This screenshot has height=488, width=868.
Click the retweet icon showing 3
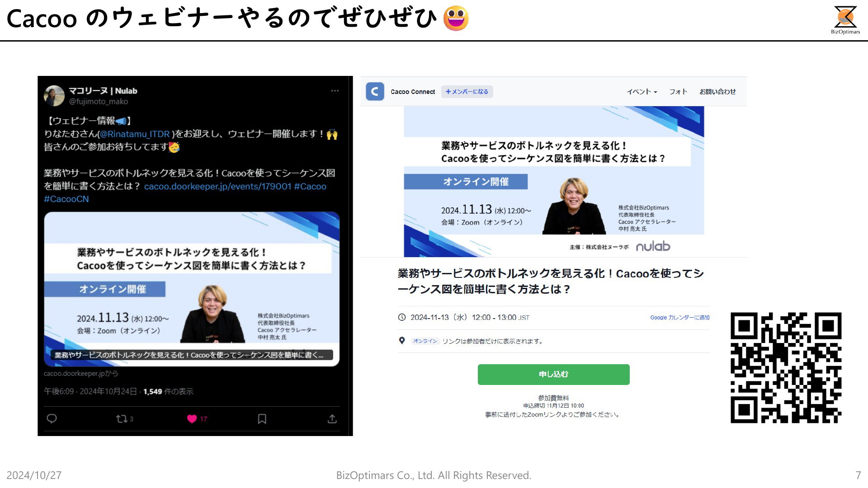tap(124, 419)
